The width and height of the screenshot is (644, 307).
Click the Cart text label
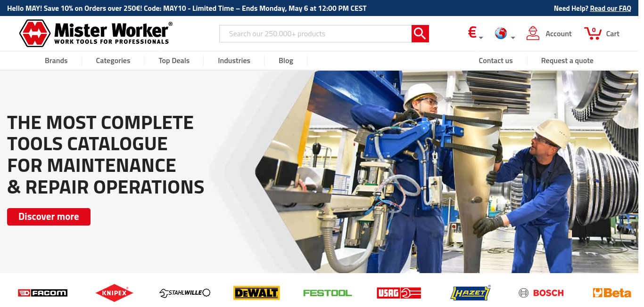[613, 34]
